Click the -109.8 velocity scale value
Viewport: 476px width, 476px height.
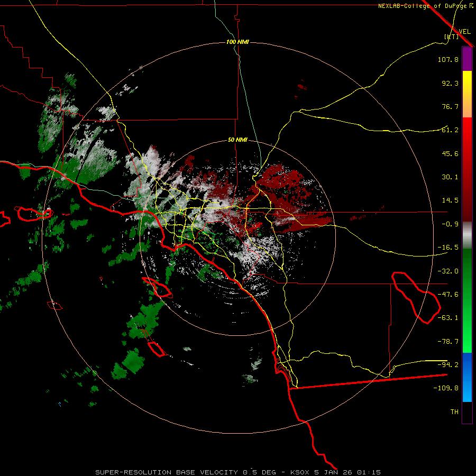coord(446,388)
